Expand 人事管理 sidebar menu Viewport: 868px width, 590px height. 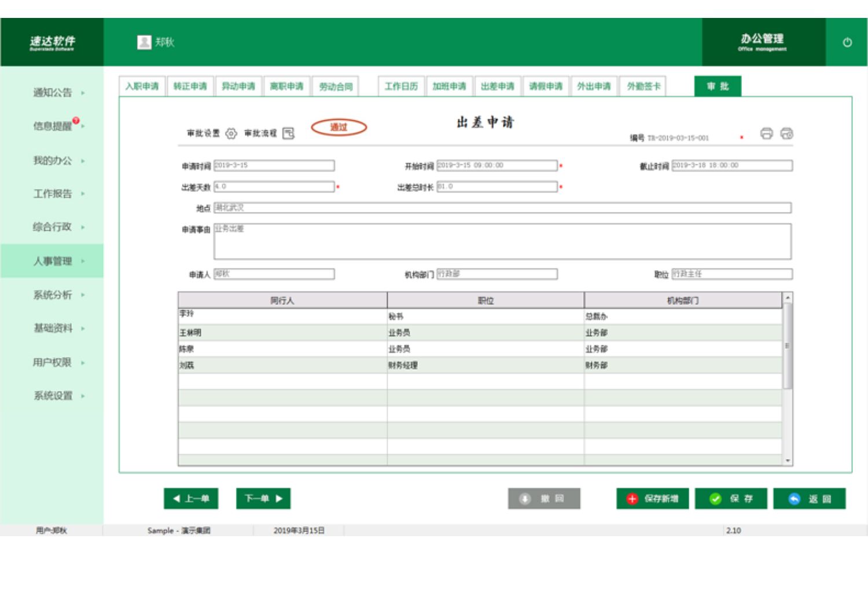52,261
